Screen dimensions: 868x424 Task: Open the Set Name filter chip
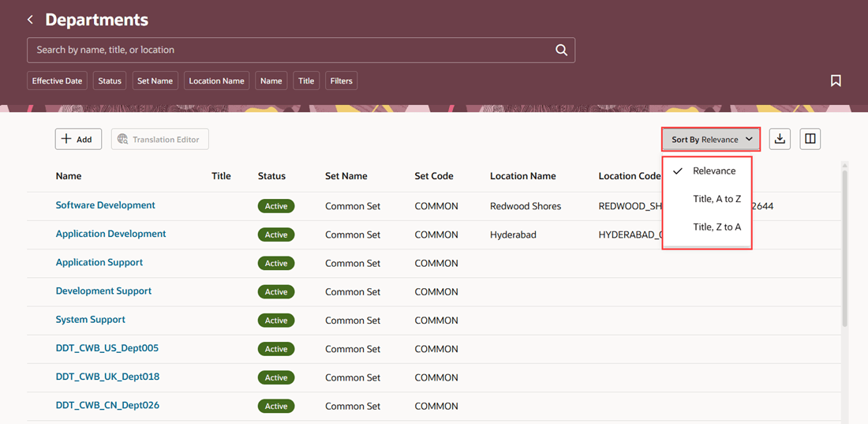[x=155, y=81]
